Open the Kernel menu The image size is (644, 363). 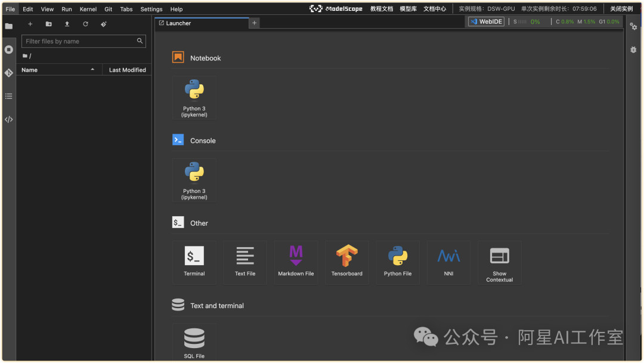(x=88, y=9)
